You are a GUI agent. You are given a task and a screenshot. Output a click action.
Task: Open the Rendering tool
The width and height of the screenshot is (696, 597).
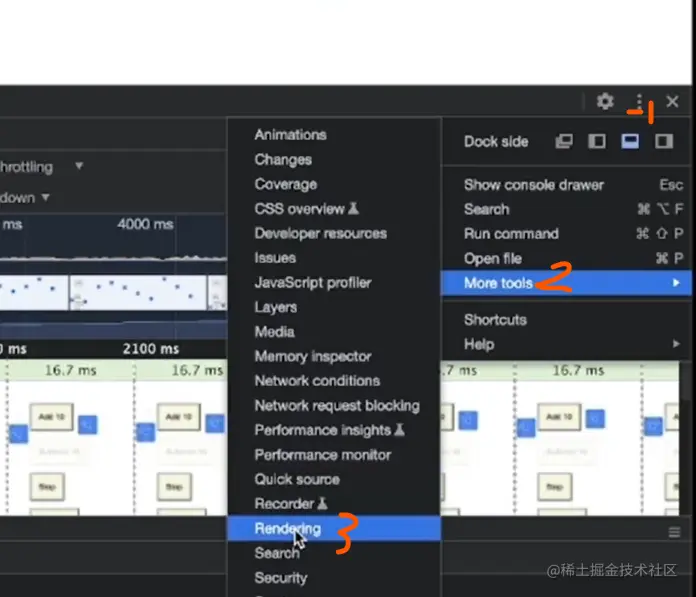334,529
